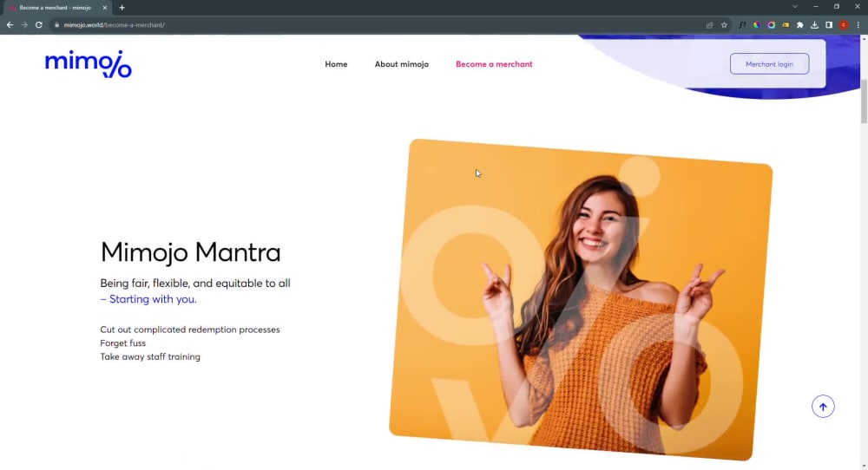The height and width of the screenshot is (470, 868).
Task: Open the color wheel extension icon
Action: (x=757, y=25)
